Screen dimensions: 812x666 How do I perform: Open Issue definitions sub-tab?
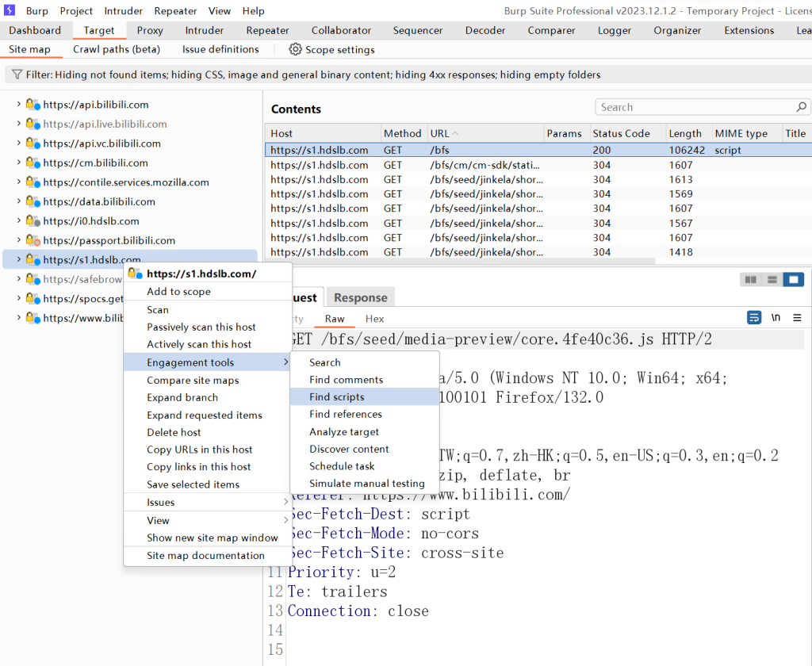220,49
